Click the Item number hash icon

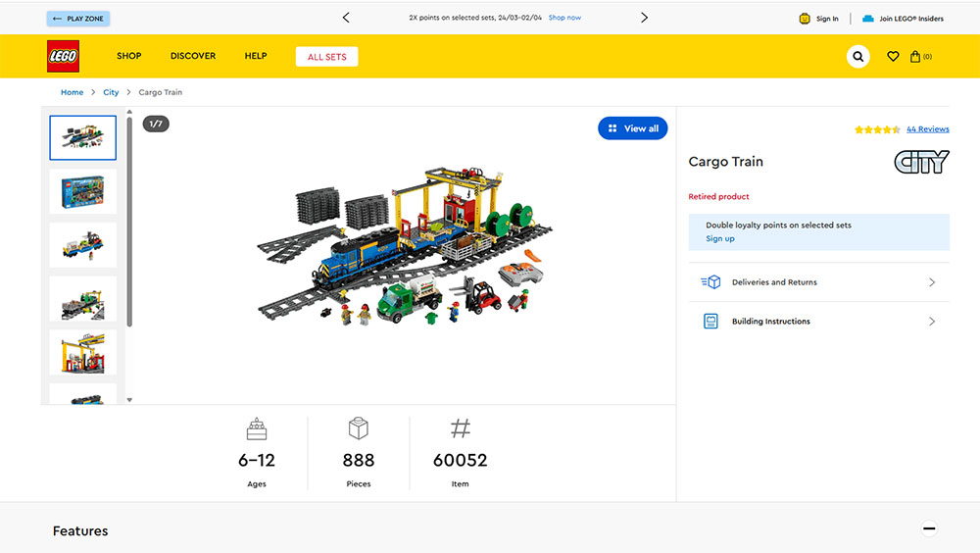click(461, 428)
